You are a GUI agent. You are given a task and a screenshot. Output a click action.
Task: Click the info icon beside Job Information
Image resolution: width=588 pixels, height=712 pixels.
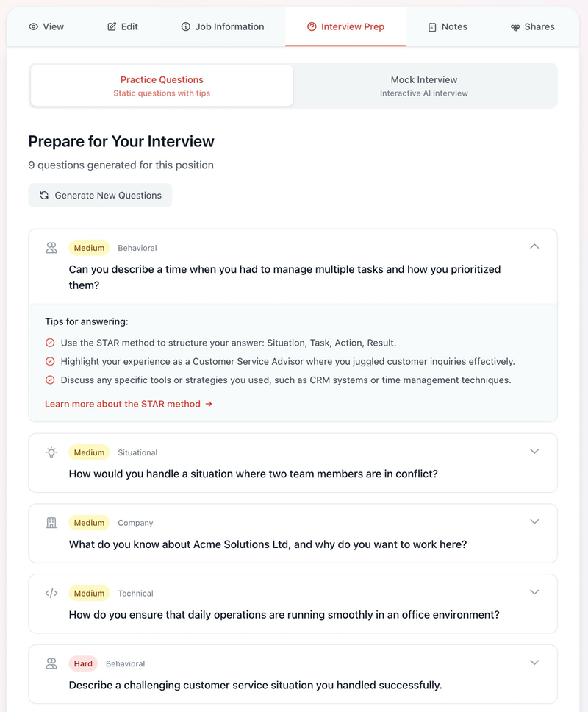pos(185,27)
